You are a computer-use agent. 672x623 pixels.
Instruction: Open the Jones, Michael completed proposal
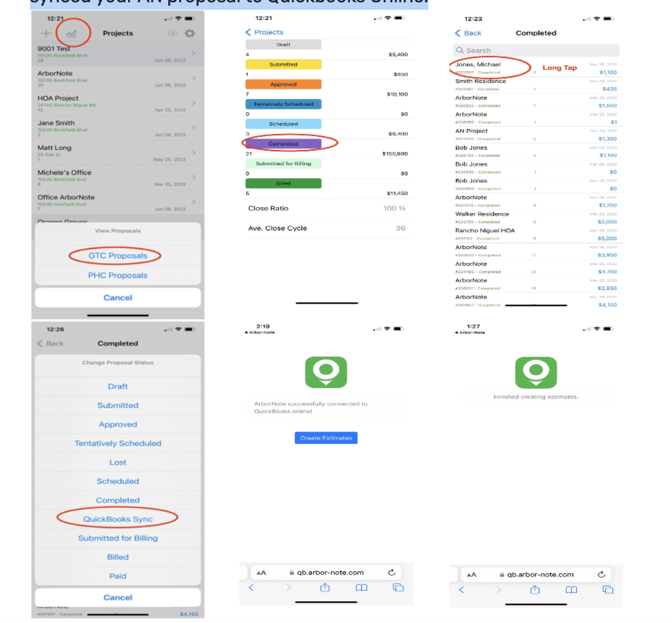point(536,68)
